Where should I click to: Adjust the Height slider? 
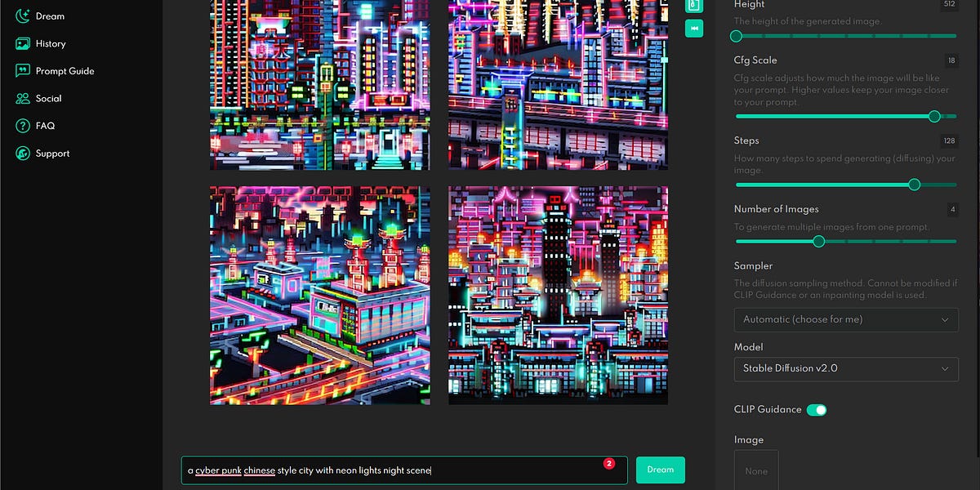point(736,36)
